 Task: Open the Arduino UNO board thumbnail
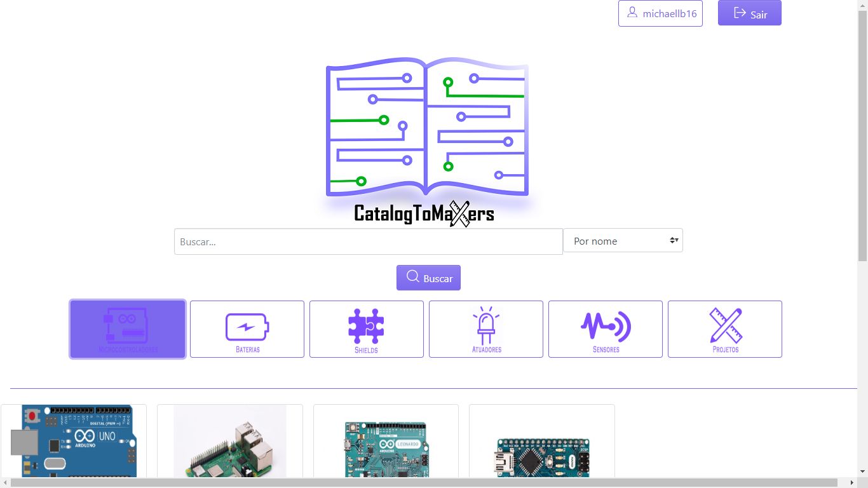(74, 441)
